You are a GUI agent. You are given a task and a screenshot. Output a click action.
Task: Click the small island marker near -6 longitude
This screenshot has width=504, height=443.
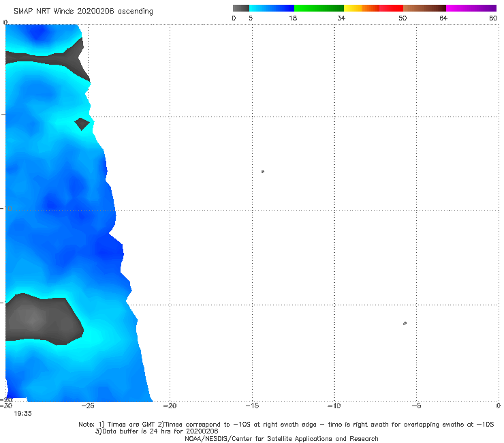tap(405, 323)
